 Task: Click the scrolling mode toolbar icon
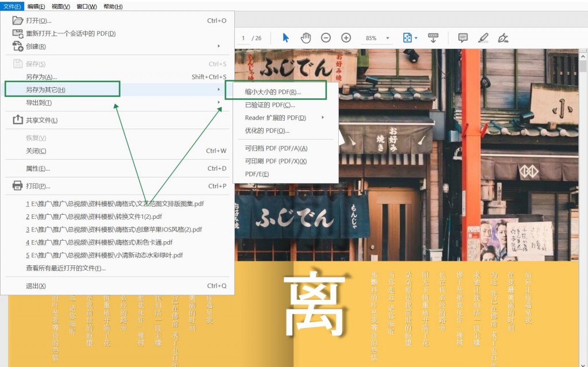[433, 38]
